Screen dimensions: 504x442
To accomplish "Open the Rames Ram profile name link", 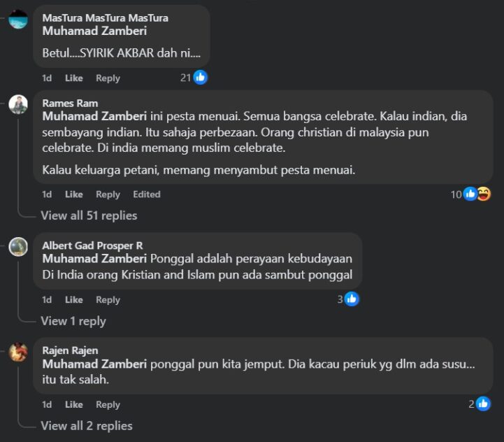I will coord(70,104).
